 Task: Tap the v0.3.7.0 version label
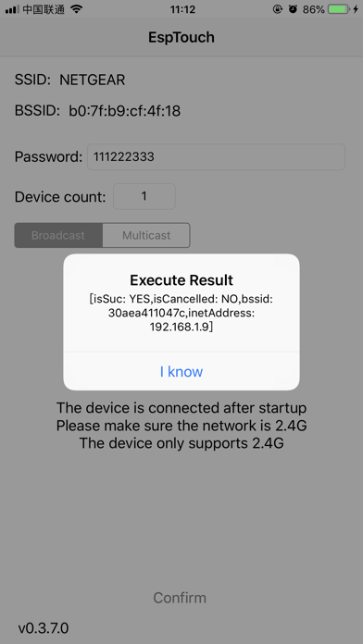[44, 628]
